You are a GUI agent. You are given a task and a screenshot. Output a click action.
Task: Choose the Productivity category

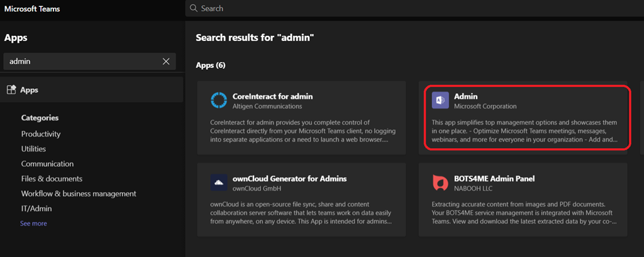[41, 134]
